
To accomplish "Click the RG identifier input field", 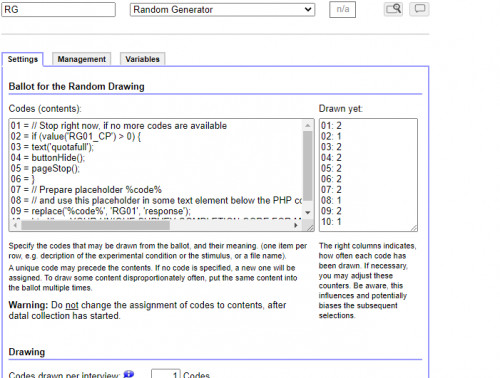I will click(x=59, y=9).
